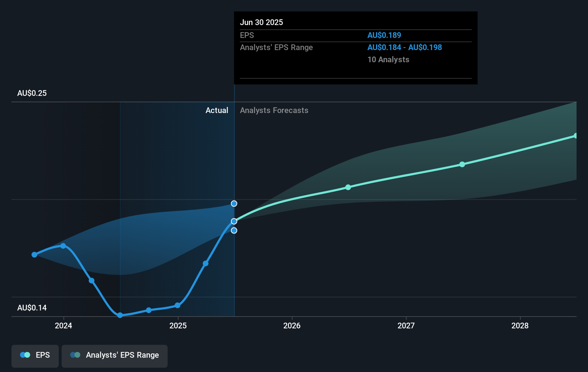
Task: Click the Actual section label
Action: pyautogui.click(x=217, y=111)
